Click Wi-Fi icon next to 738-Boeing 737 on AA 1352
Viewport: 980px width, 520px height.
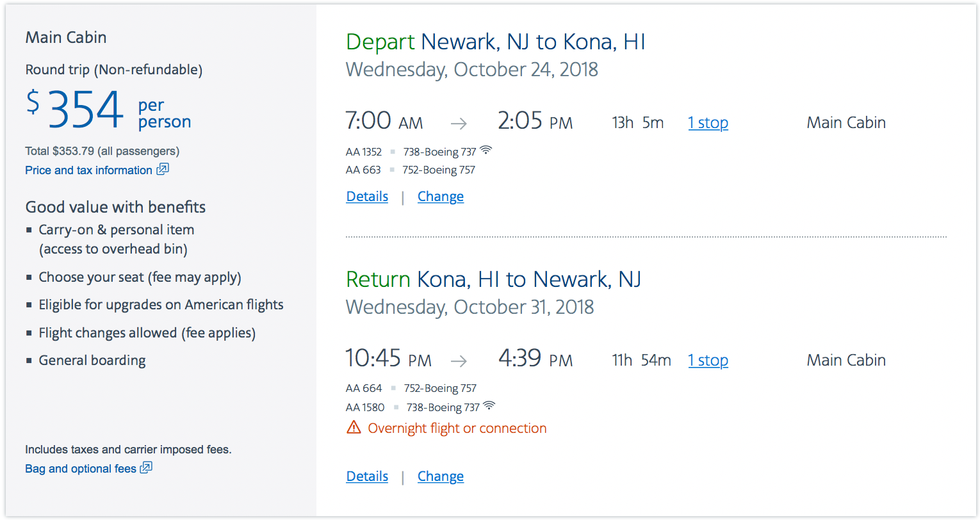pos(486,150)
